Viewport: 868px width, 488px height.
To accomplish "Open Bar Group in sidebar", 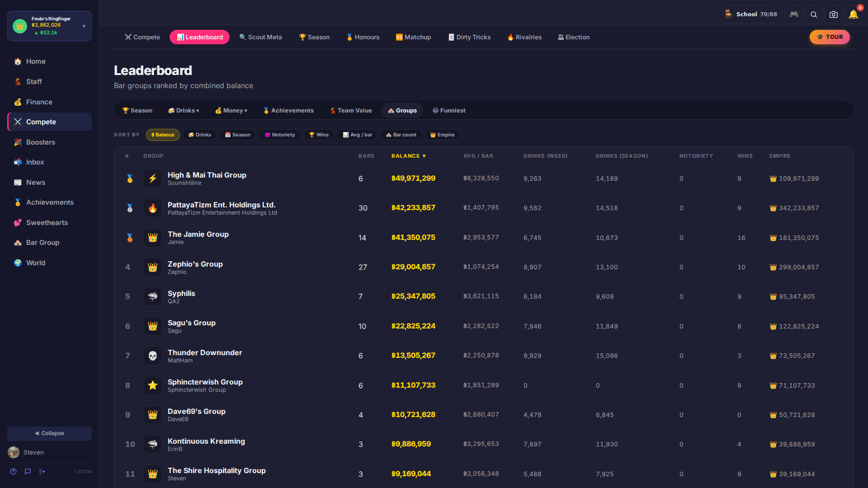I will [x=49, y=243].
